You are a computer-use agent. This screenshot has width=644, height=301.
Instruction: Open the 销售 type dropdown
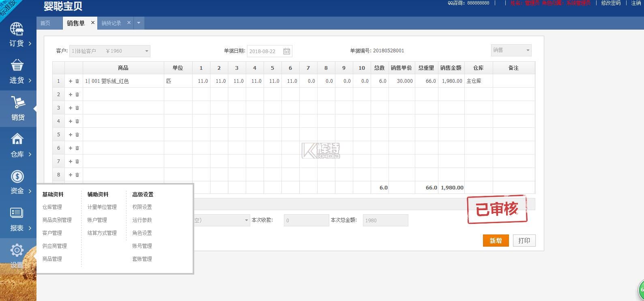(x=527, y=50)
